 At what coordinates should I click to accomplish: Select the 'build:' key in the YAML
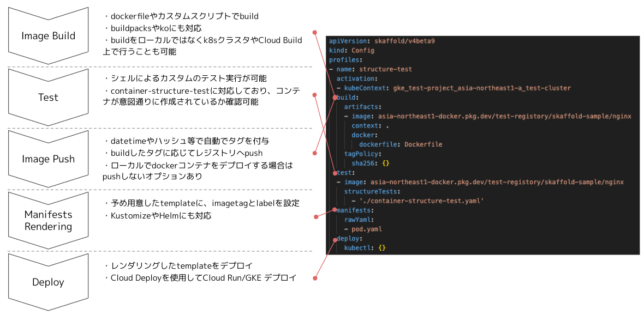[x=348, y=98]
